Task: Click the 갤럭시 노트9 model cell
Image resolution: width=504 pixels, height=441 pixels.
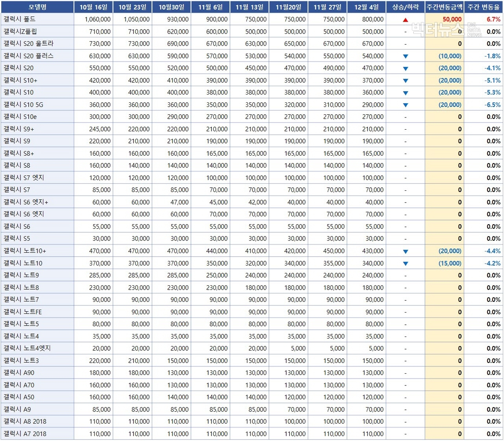Action: [37, 275]
